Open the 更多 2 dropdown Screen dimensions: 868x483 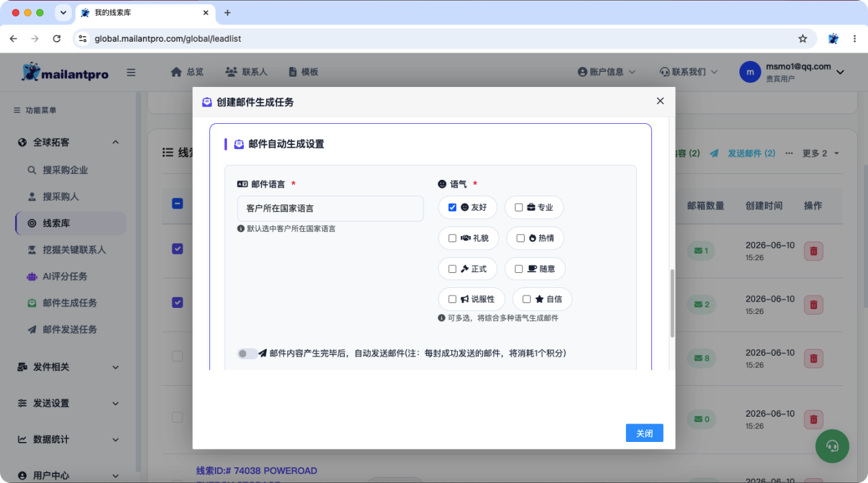[x=821, y=153]
